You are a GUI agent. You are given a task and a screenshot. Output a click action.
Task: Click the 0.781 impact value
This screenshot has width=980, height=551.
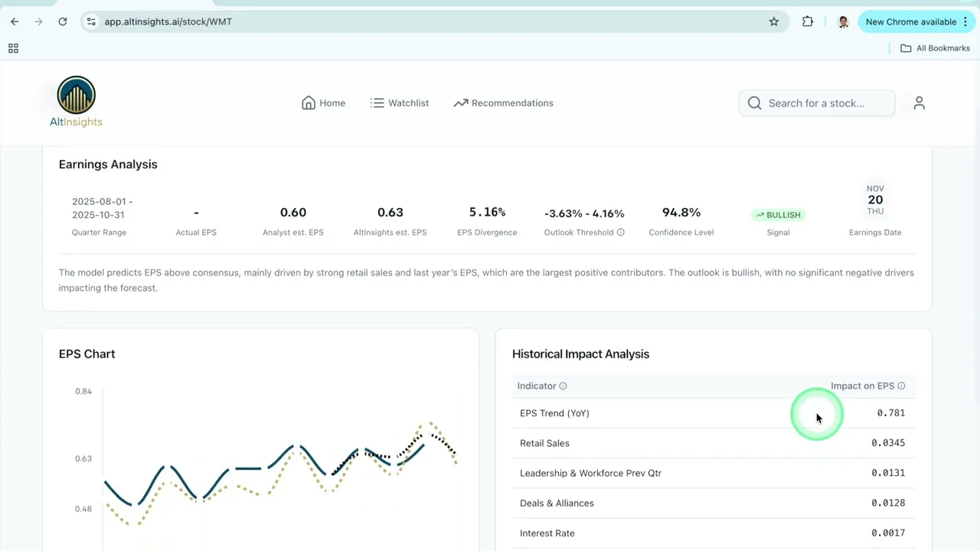click(x=891, y=413)
